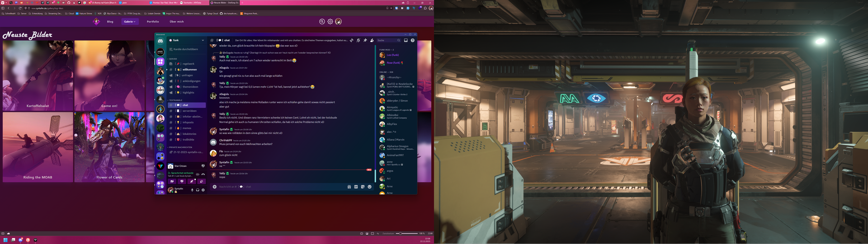The width and height of the screenshot is (868, 244).
Task: Switch to the Honkai Star Rail browser tab
Action: pyautogui.click(x=164, y=3)
